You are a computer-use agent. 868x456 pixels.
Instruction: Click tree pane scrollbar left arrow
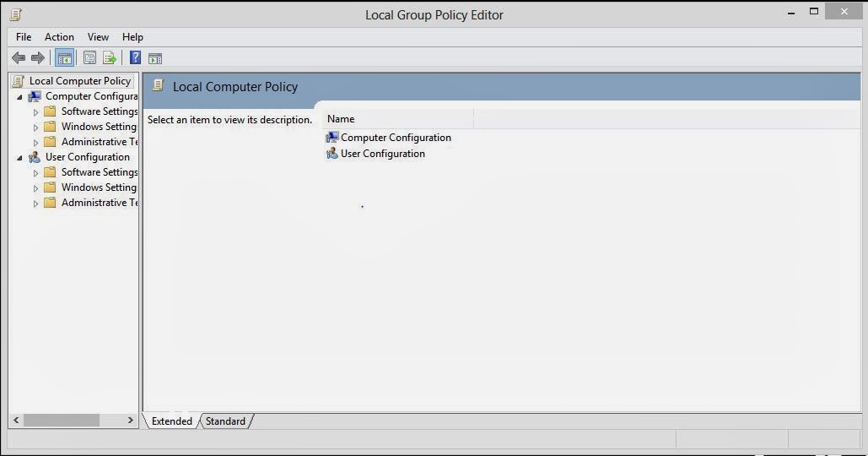coord(16,421)
